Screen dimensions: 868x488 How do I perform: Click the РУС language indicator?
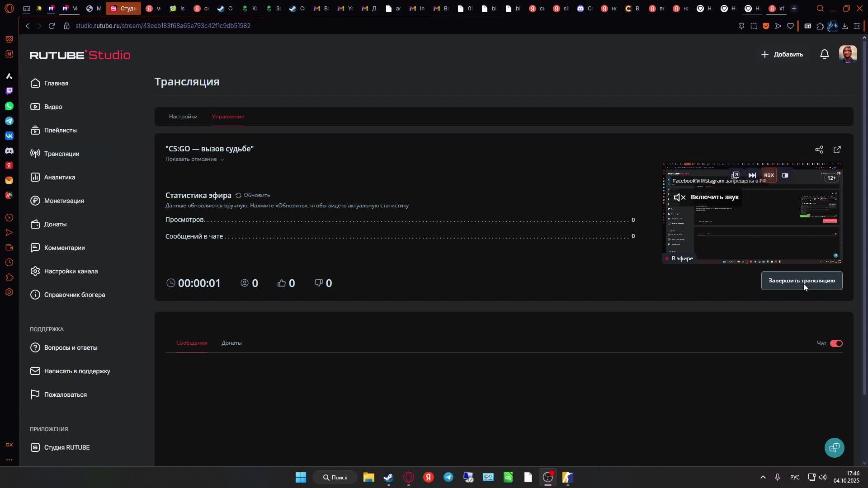pyautogui.click(x=795, y=478)
